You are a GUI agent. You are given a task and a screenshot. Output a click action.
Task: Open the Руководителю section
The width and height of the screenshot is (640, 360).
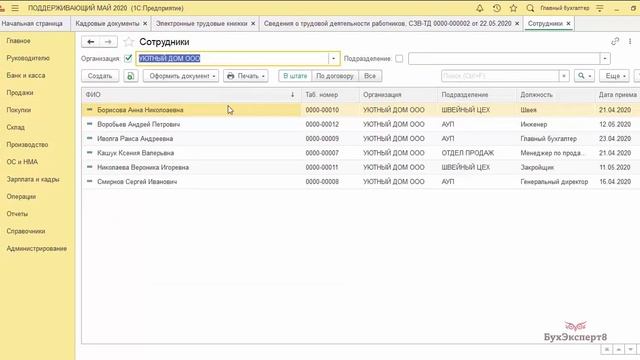[x=28, y=58]
